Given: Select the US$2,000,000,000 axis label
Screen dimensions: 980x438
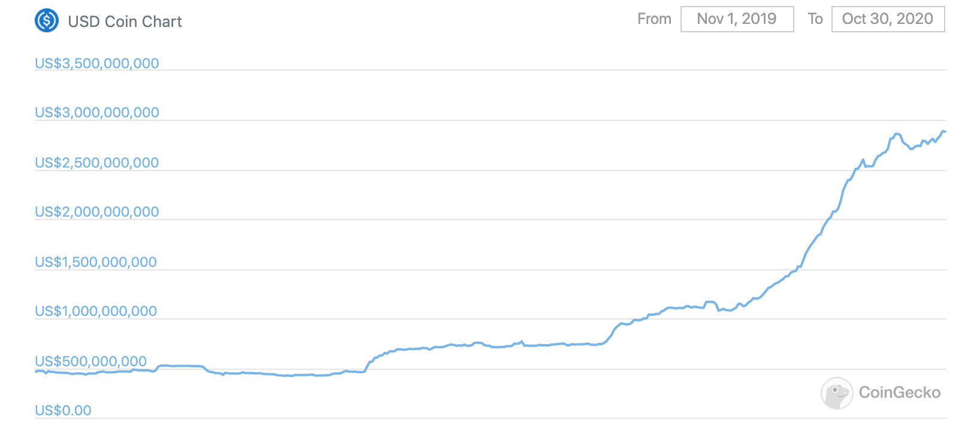Looking at the screenshot, I should [97, 212].
